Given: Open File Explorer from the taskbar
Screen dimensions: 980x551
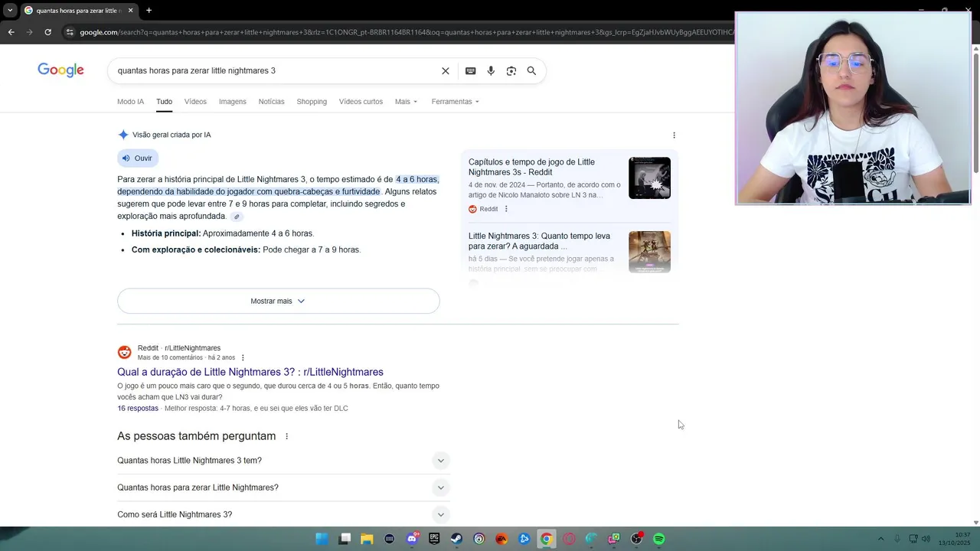Looking at the screenshot, I should pos(367,539).
